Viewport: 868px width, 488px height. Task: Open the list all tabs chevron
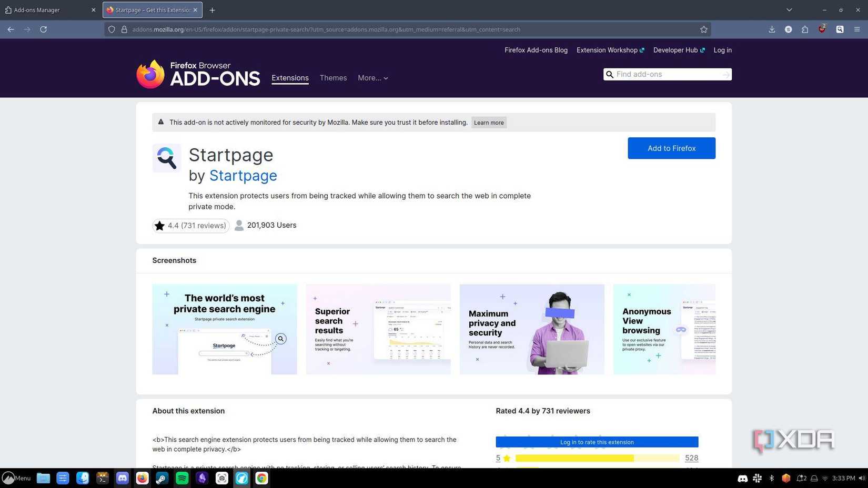click(x=789, y=10)
